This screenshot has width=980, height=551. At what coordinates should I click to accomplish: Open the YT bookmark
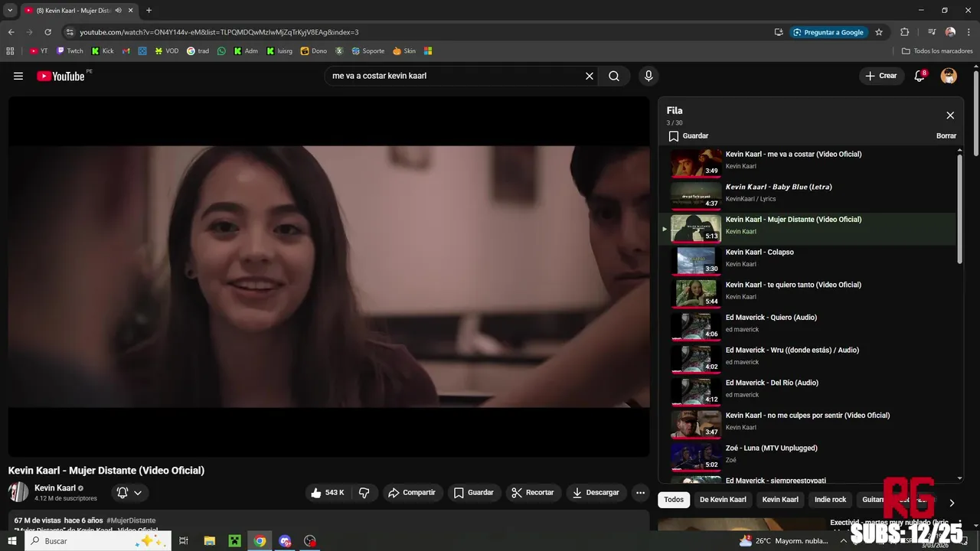(38, 51)
